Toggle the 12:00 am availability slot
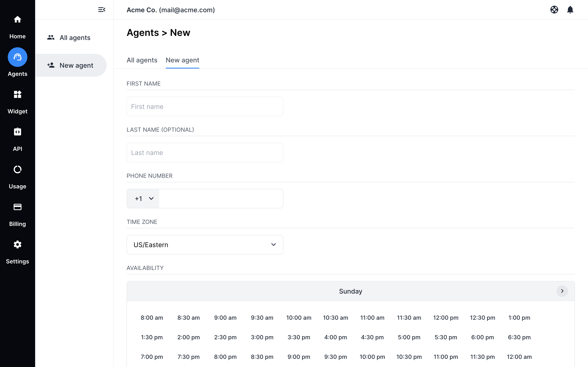 point(519,357)
